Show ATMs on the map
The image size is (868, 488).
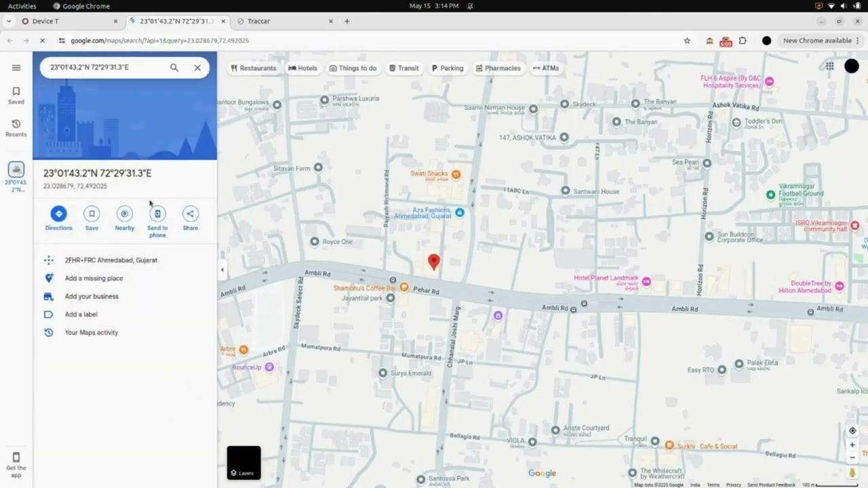coord(546,68)
